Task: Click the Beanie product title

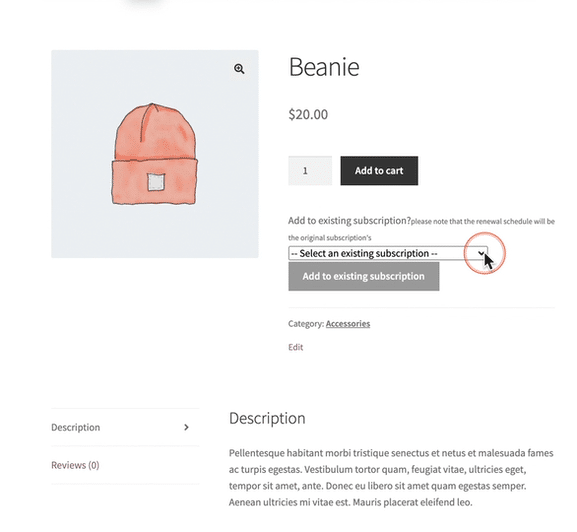Action: (324, 67)
